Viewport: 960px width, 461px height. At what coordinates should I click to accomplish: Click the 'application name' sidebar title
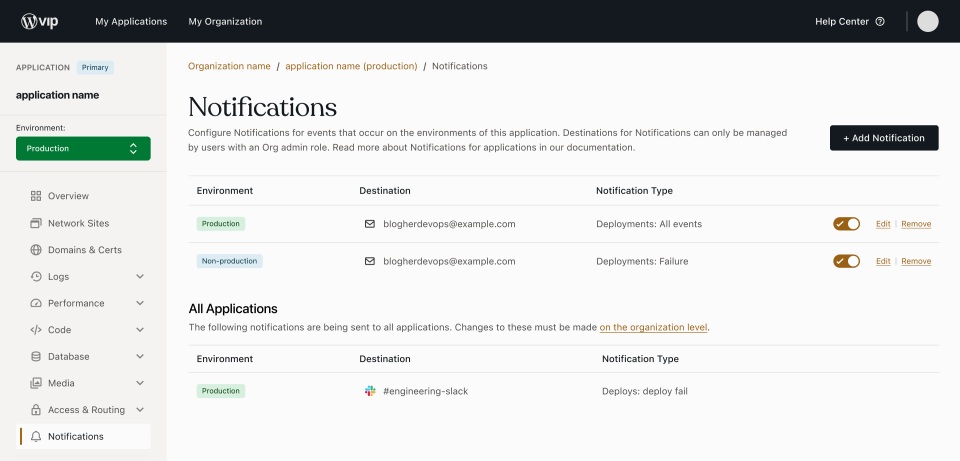coord(58,96)
